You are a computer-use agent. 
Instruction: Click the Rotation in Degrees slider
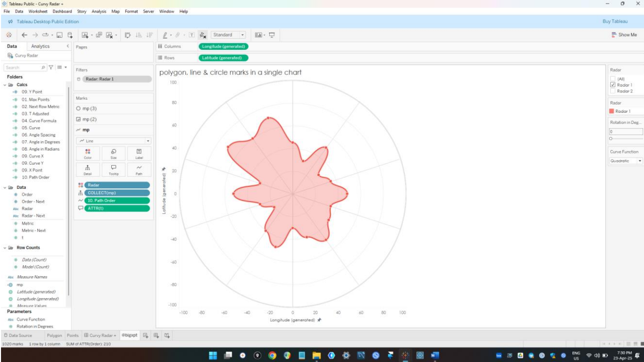pyautogui.click(x=626, y=138)
